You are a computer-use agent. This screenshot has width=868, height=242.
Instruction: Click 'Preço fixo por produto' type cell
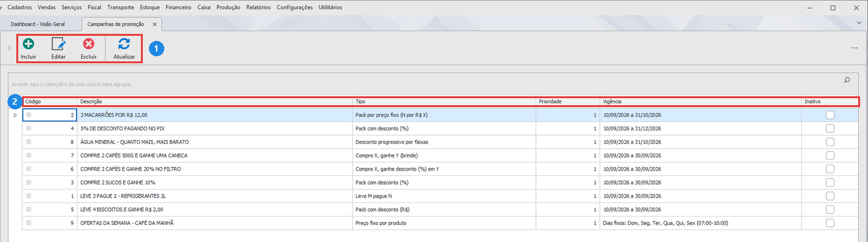[444, 223]
